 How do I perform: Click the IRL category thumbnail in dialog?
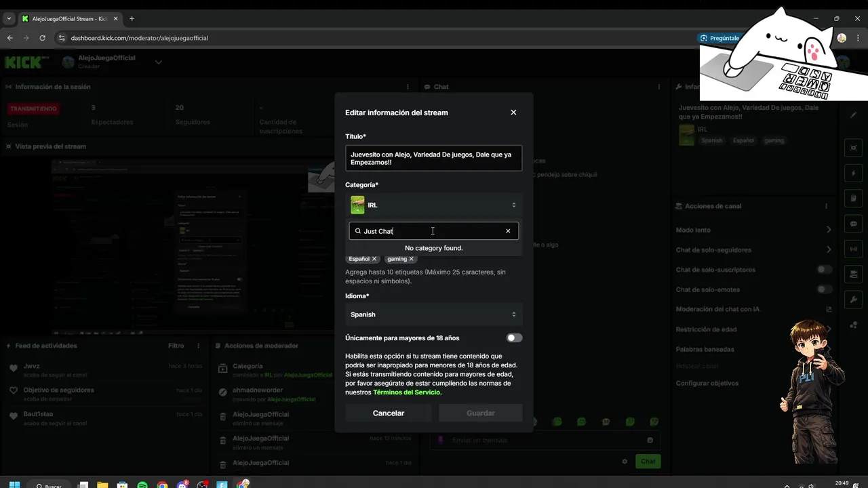[357, 205]
